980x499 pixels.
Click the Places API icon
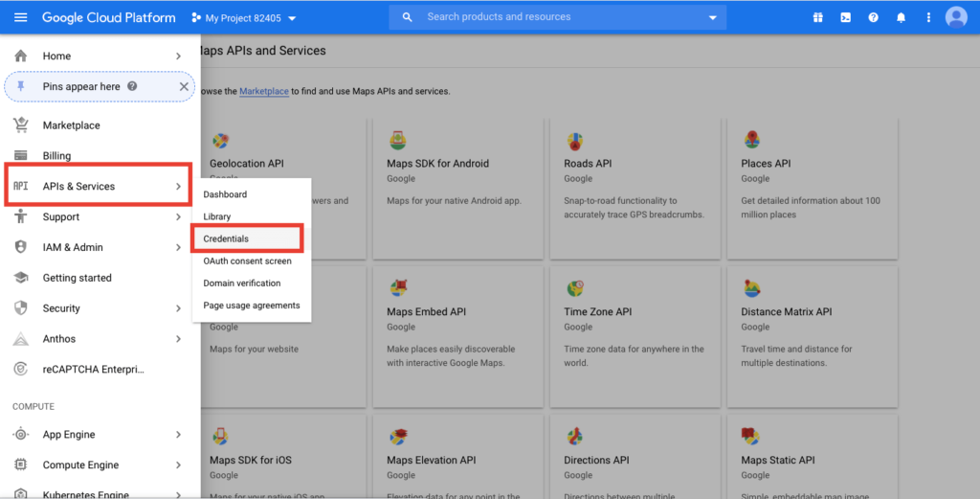coord(752,140)
